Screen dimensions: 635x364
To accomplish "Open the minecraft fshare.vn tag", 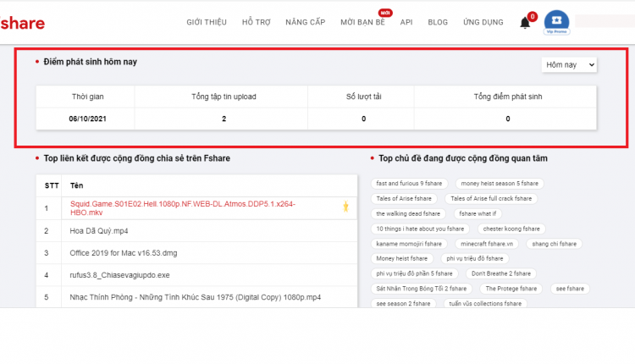I will (x=487, y=244).
